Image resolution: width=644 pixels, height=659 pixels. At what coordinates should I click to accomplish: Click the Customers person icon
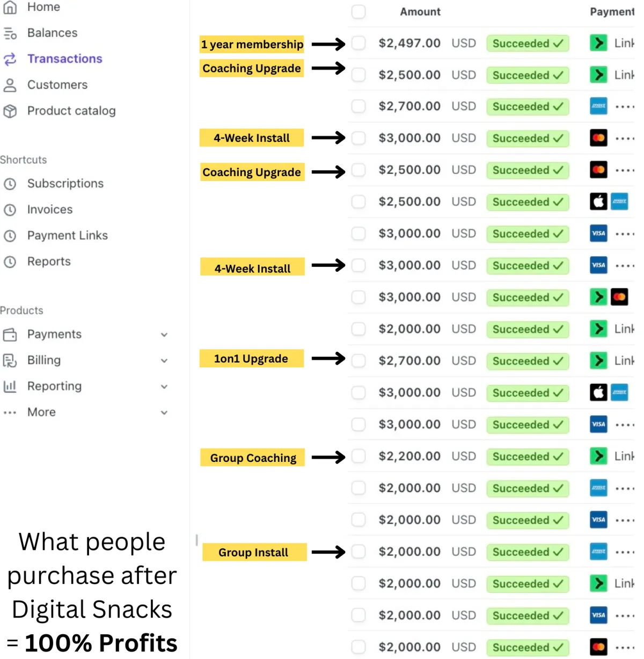point(10,85)
